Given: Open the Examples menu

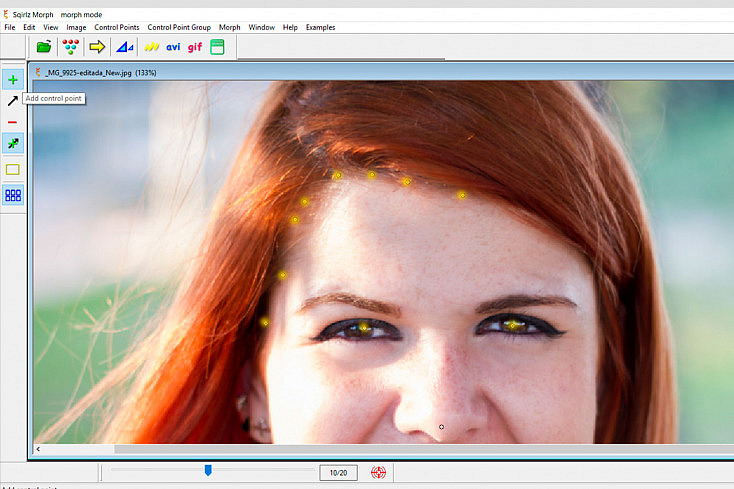Looking at the screenshot, I should [x=320, y=27].
